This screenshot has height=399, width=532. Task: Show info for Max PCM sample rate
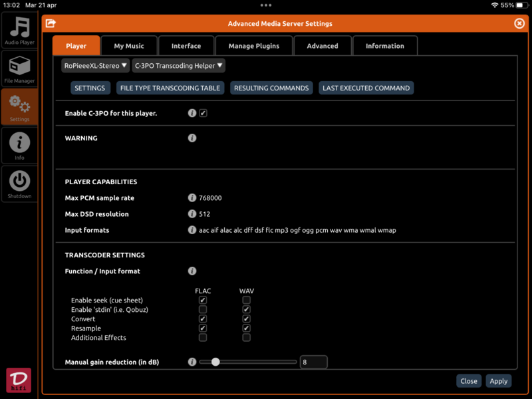click(x=192, y=198)
